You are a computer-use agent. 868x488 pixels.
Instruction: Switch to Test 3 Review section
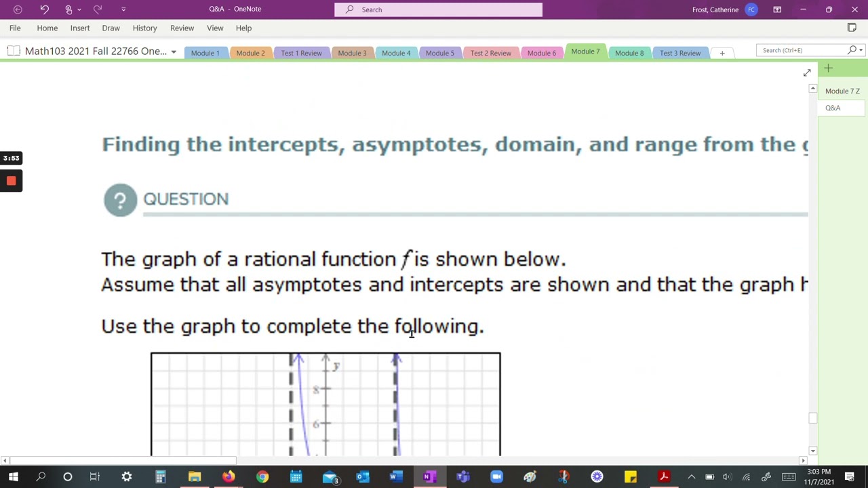click(x=680, y=53)
